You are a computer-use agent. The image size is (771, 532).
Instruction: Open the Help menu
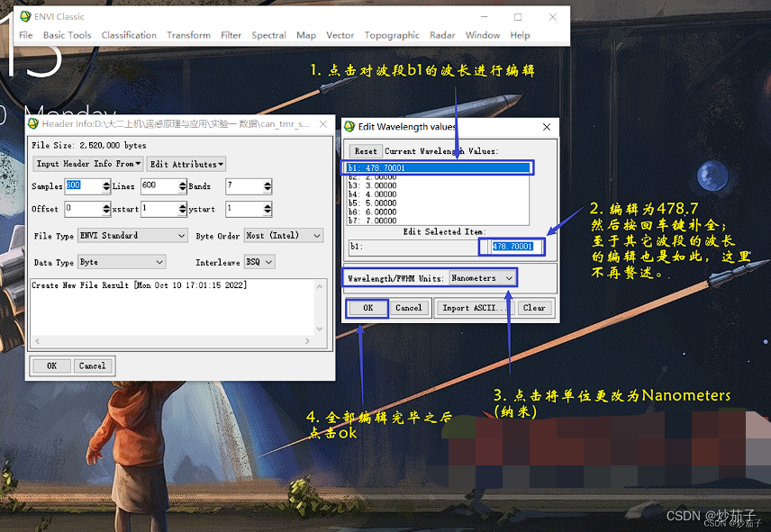[520, 35]
